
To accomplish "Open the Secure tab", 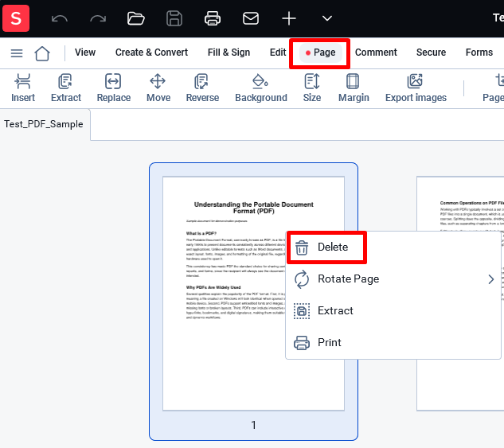I will (x=431, y=53).
